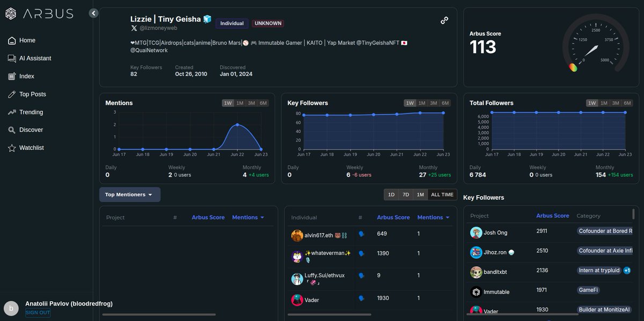Click the Jun 23 point on Key Followers chart
This screenshot has width=644, height=321.
443,113
